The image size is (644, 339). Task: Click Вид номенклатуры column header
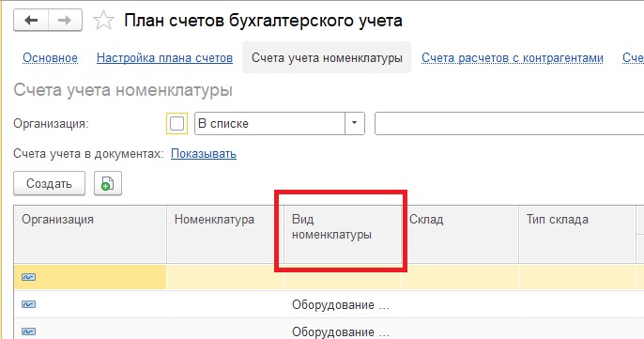(343, 234)
